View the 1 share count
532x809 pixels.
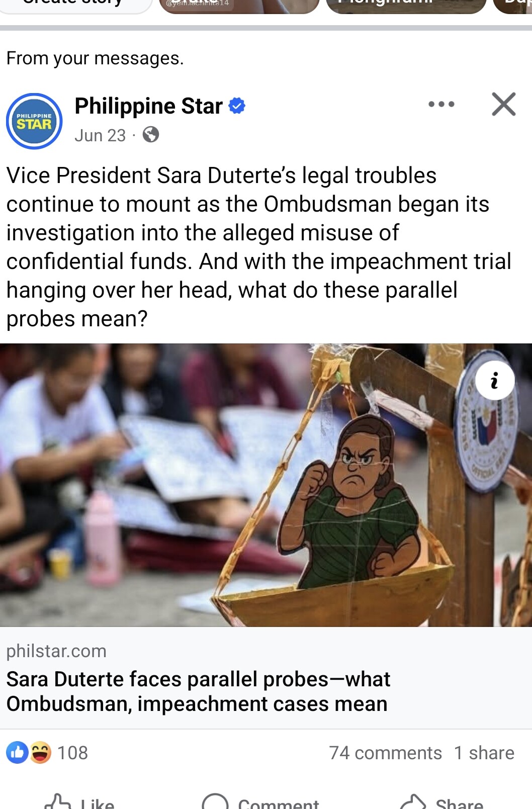[x=484, y=753]
